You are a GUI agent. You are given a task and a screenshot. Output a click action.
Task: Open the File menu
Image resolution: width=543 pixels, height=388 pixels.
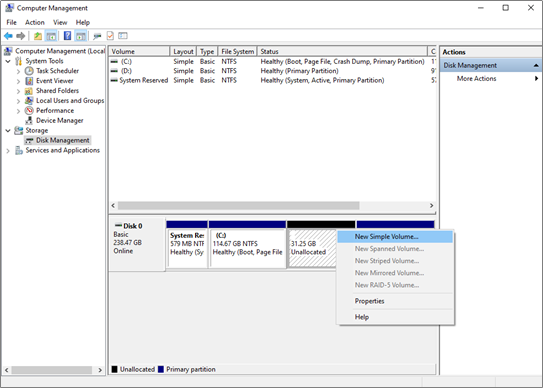pyautogui.click(x=11, y=23)
